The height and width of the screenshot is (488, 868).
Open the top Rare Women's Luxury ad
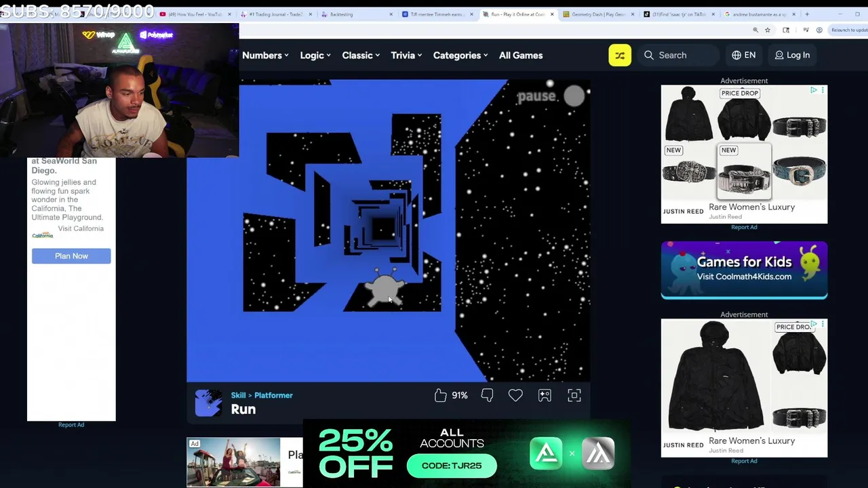[744, 154]
